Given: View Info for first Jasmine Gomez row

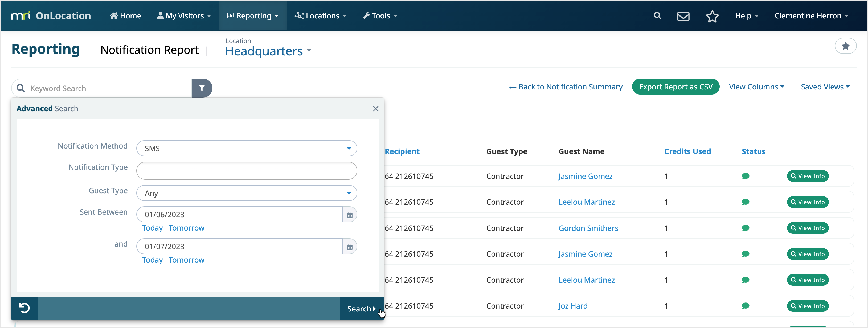Looking at the screenshot, I should tap(807, 176).
